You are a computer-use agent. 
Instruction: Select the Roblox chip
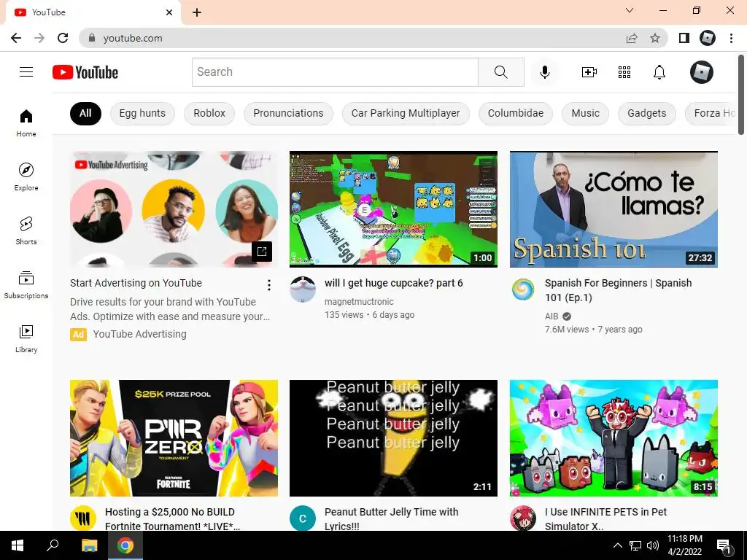click(209, 113)
